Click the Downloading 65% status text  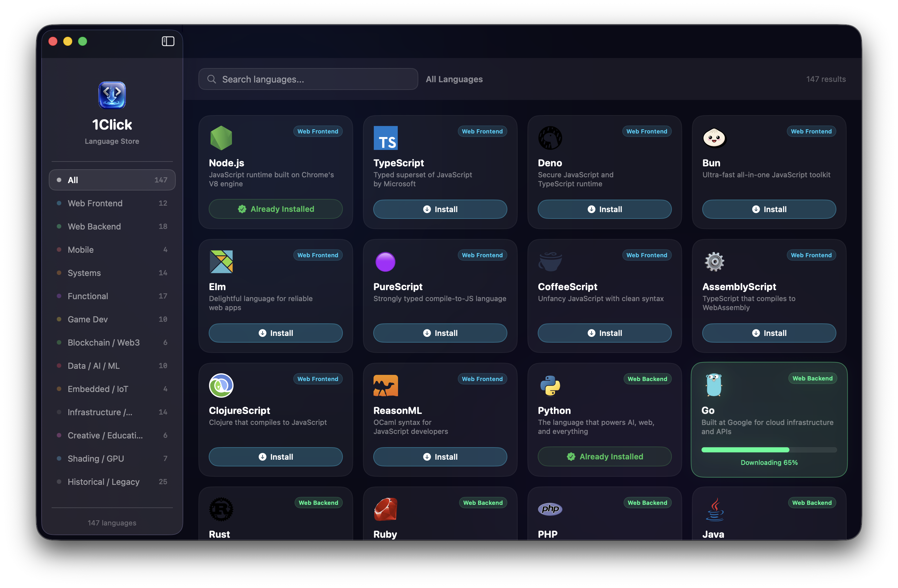[x=769, y=462]
